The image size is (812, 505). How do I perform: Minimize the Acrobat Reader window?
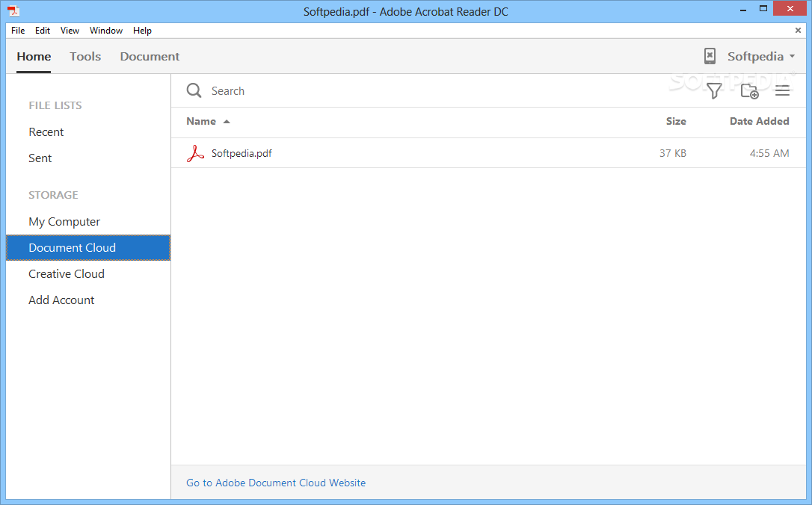point(743,9)
